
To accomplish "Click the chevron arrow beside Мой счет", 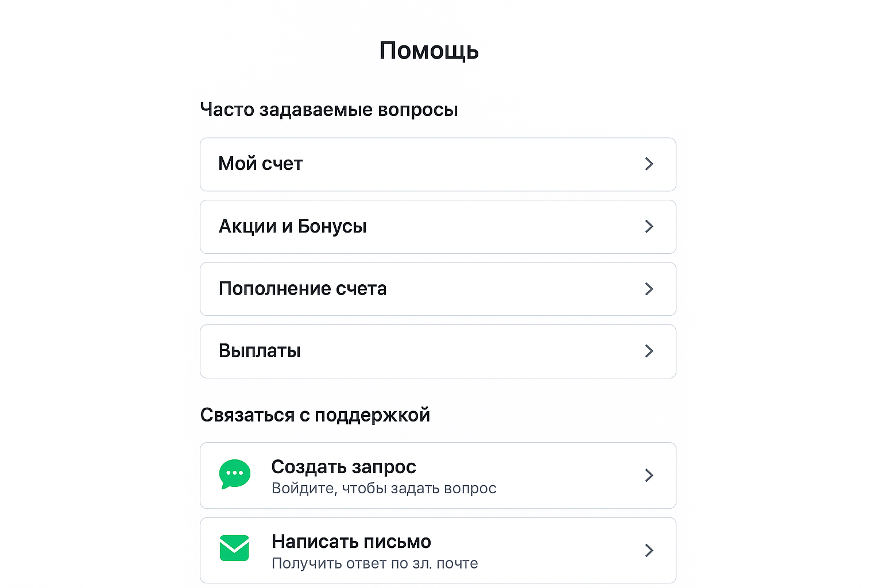I will tap(649, 164).
